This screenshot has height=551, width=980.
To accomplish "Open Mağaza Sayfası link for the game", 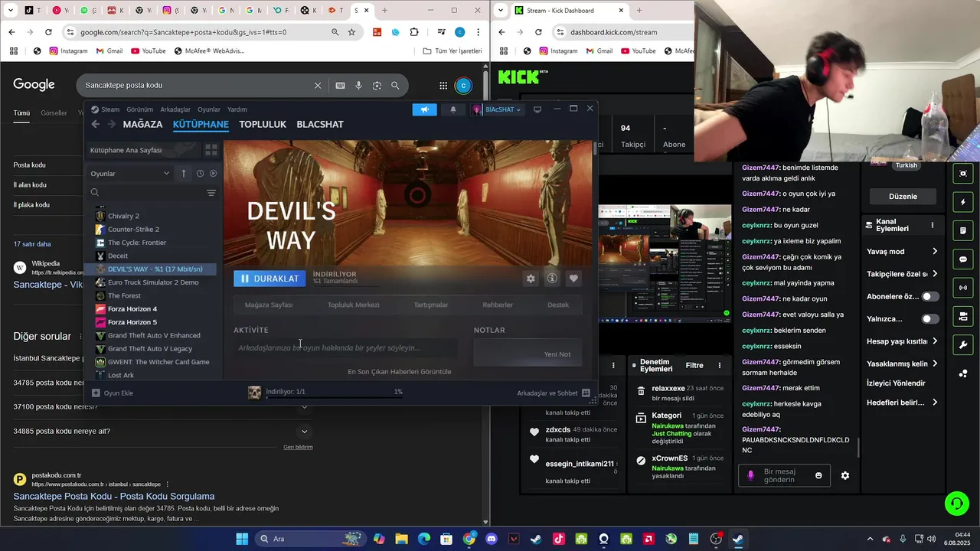I will pyautogui.click(x=269, y=305).
